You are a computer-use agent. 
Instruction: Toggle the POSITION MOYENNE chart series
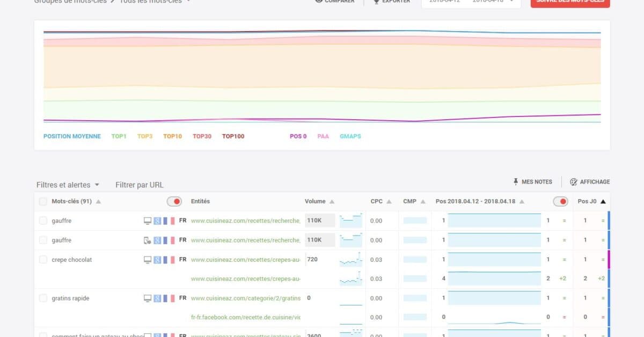tap(72, 136)
